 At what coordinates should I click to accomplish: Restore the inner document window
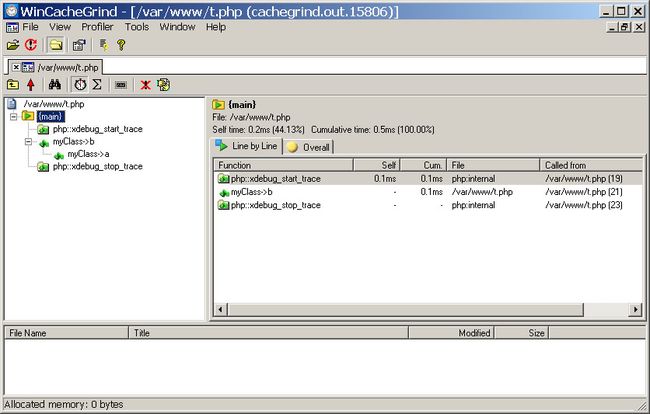pos(625,27)
